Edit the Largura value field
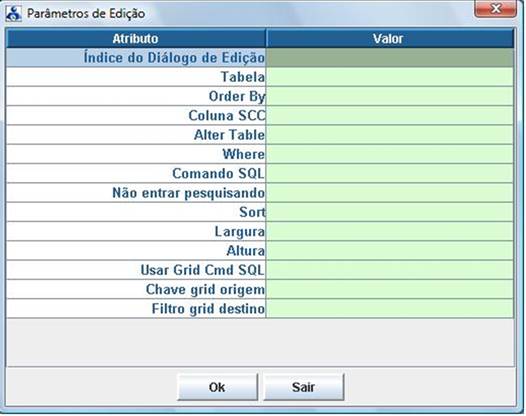The image size is (526, 416). [x=390, y=231]
